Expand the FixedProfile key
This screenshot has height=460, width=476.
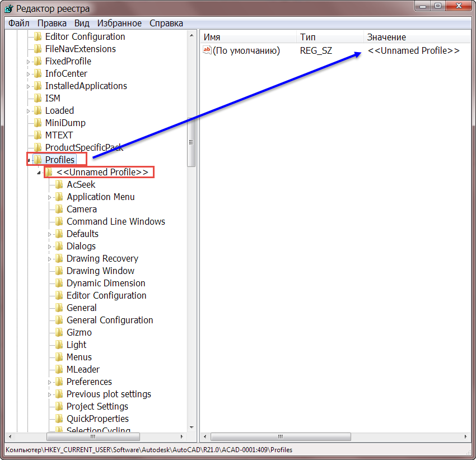click(28, 62)
